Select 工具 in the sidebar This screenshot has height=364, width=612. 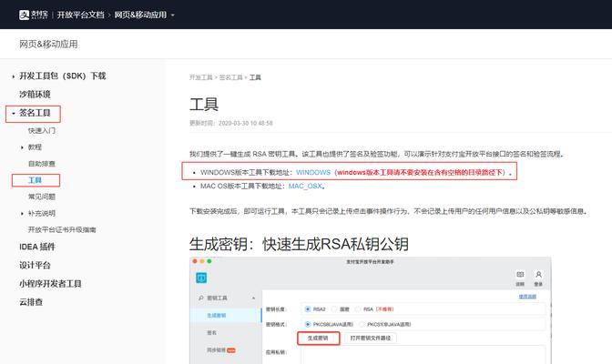[x=35, y=180]
